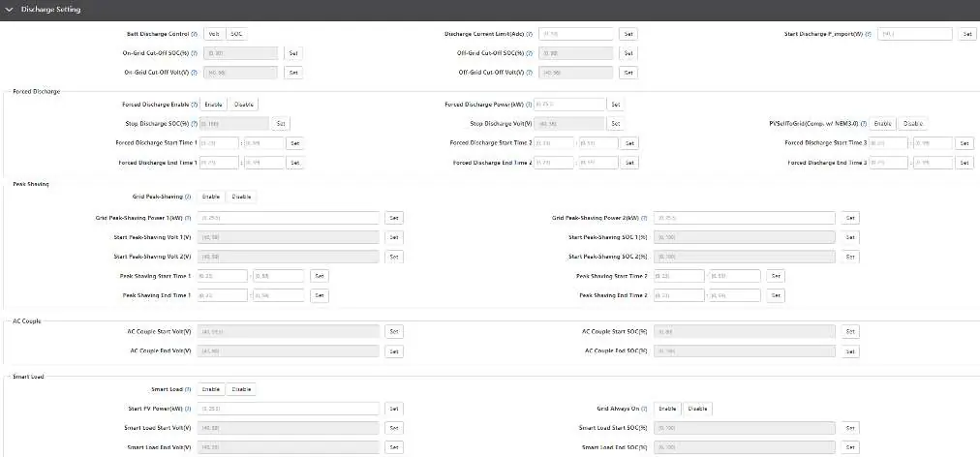This screenshot has width=980, height=457.
Task: Enable PVSellToGrid option
Action: [882, 124]
